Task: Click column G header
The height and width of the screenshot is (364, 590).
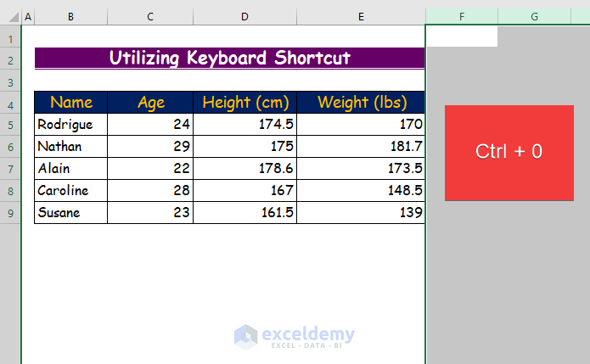Action: pos(534,16)
